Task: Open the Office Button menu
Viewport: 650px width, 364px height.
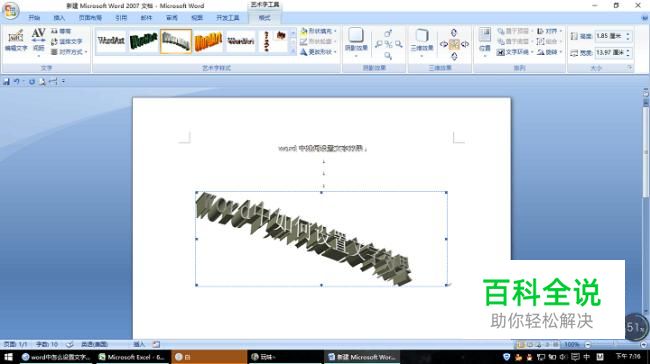Action: 10,10
